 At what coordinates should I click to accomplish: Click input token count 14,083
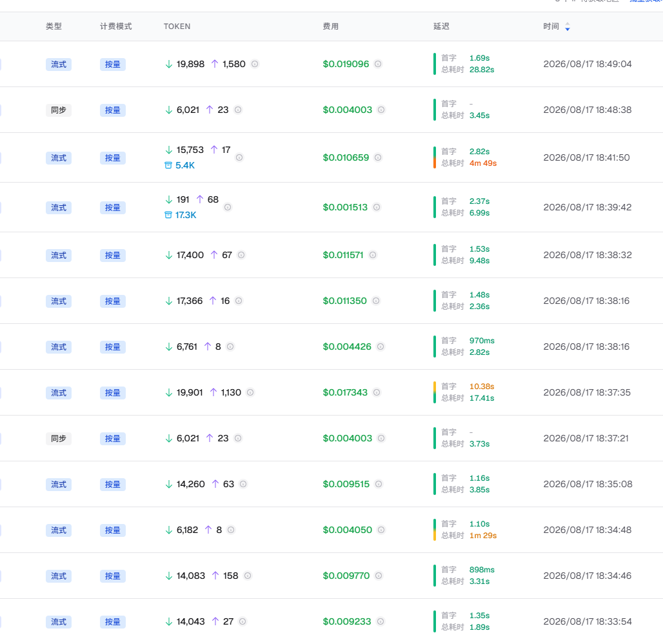click(191, 576)
